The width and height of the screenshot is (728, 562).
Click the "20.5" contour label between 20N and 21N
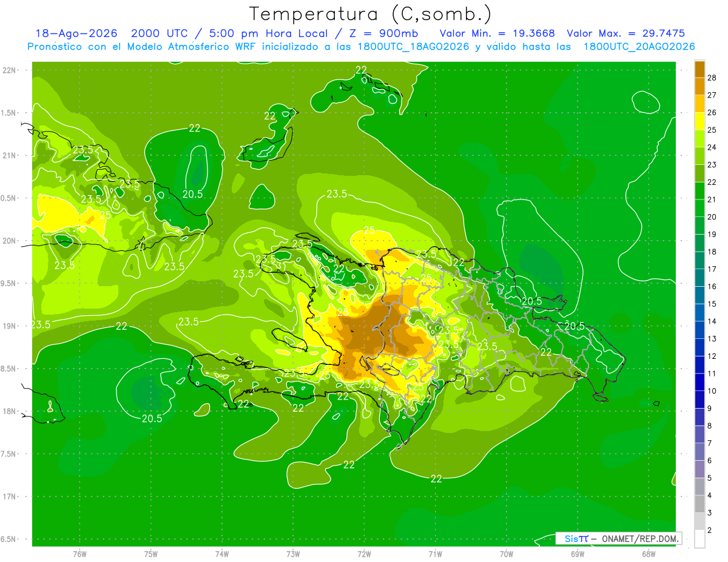coord(192,194)
